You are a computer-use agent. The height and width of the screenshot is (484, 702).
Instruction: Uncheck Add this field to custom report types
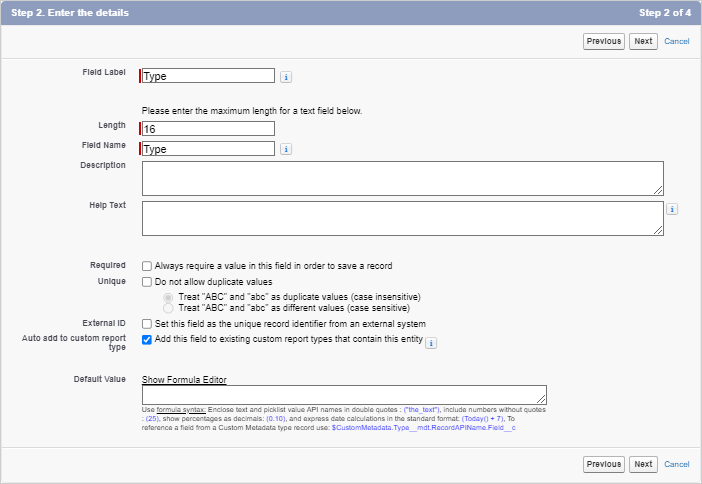pyautogui.click(x=147, y=340)
